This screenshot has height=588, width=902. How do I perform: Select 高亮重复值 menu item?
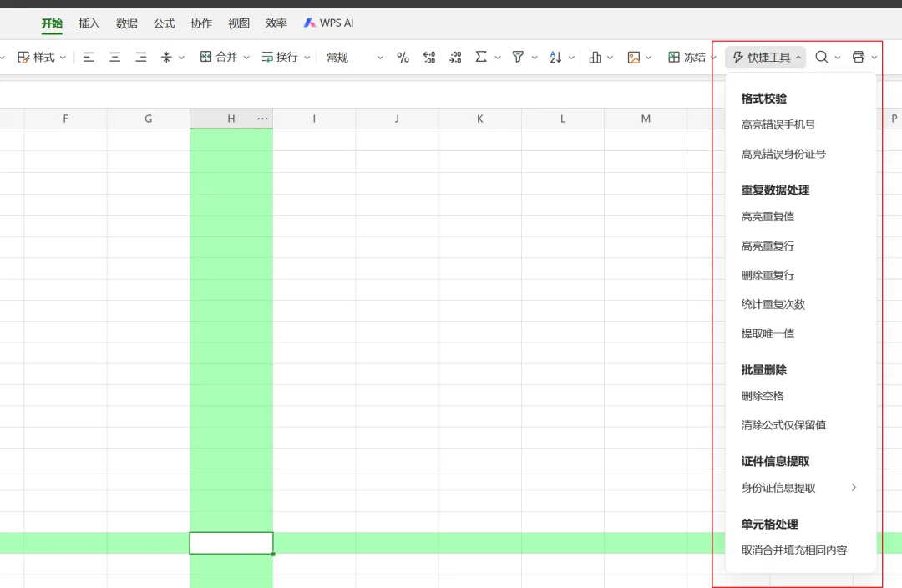pyautogui.click(x=768, y=216)
